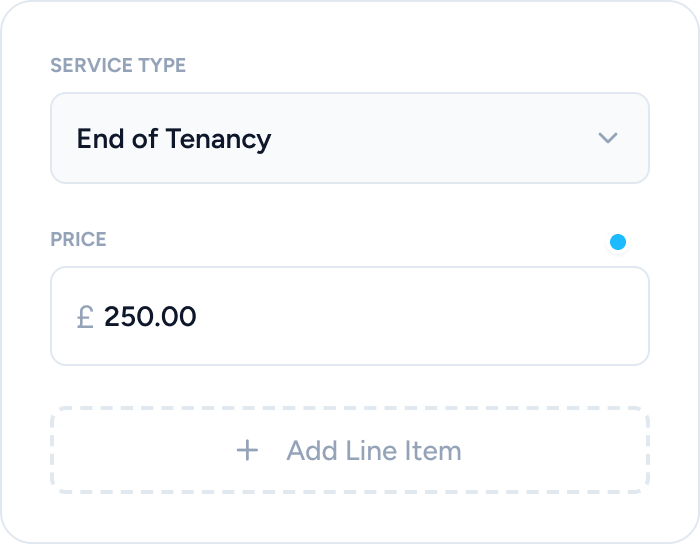Click the word Tenancy in the selected service

(x=218, y=138)
